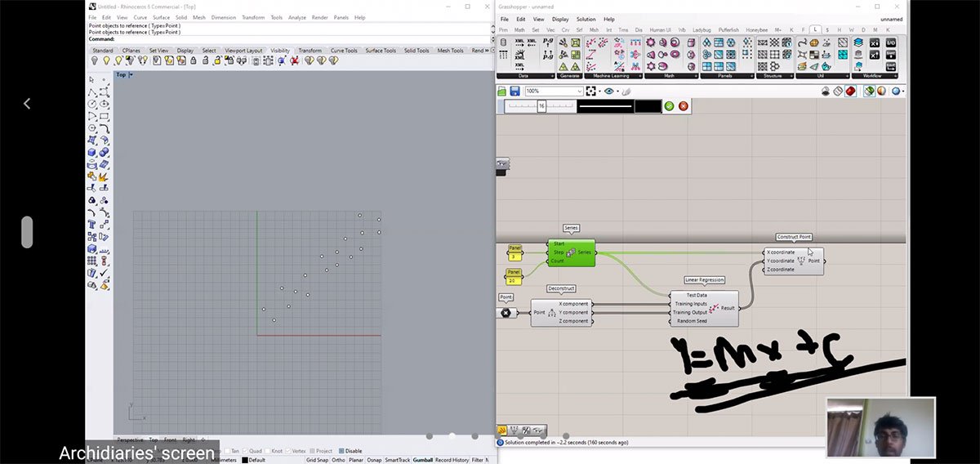Click the Deconstruct point component icon
Screen dimensions: 980x464
pyautogui.click(x=551, y=313)
